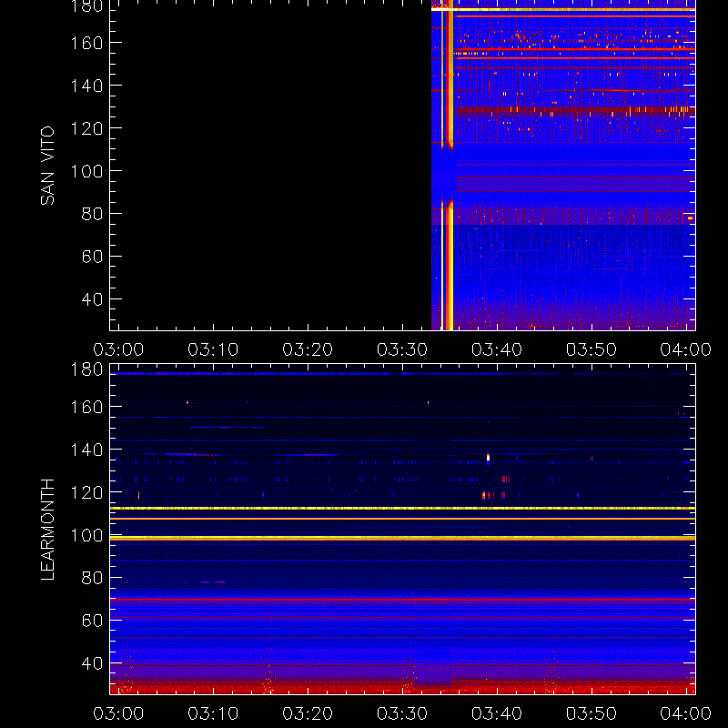The width and height of the screenshot is (728, 728).
Task: Click the SAN VITO axis title
Action: point(47,166)
